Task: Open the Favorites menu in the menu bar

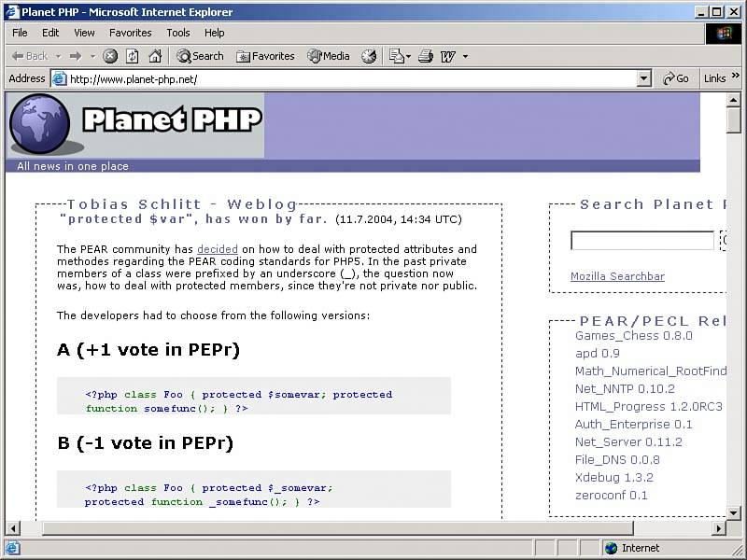Action: [x=130, y=33]
